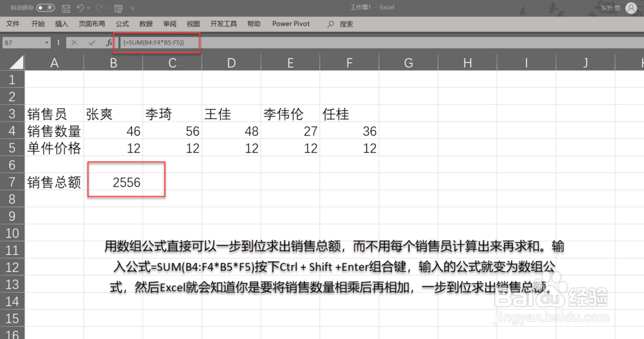Viewport: 644px width, 339px height.
Task: Click cell labeled 单件价格
Action: [54, 148]
